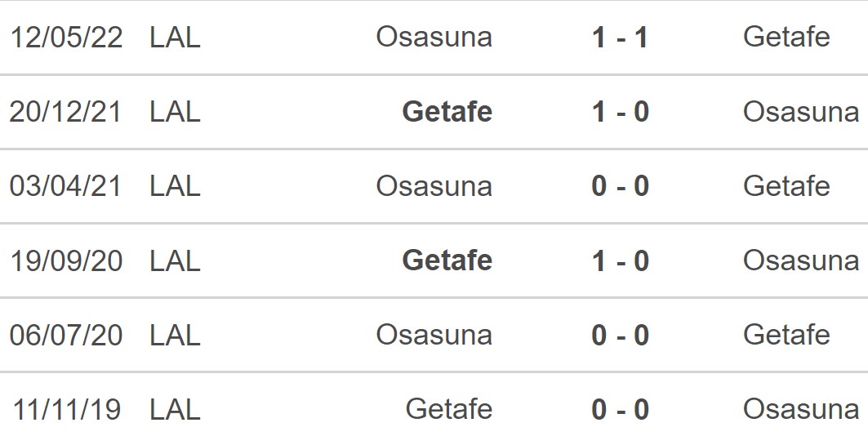Select home team Osasuna in 12/05/22 match
The image size is (868, 445).
434,38
